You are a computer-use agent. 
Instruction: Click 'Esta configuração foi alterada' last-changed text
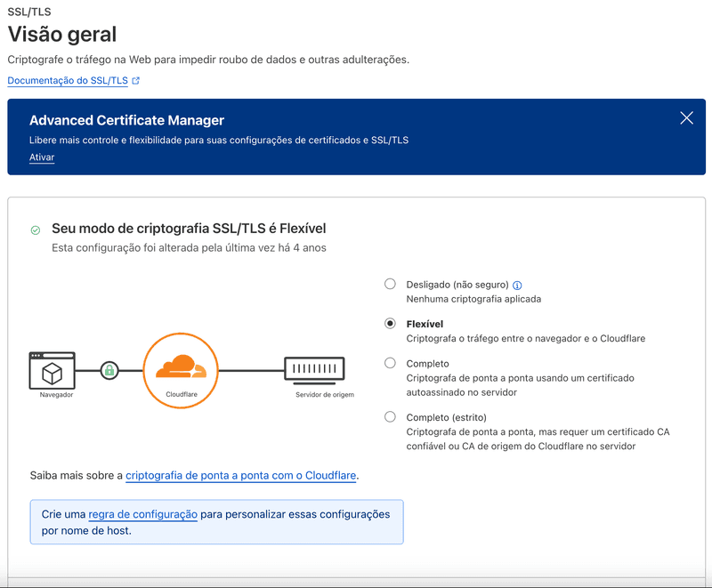coord(189,247)
